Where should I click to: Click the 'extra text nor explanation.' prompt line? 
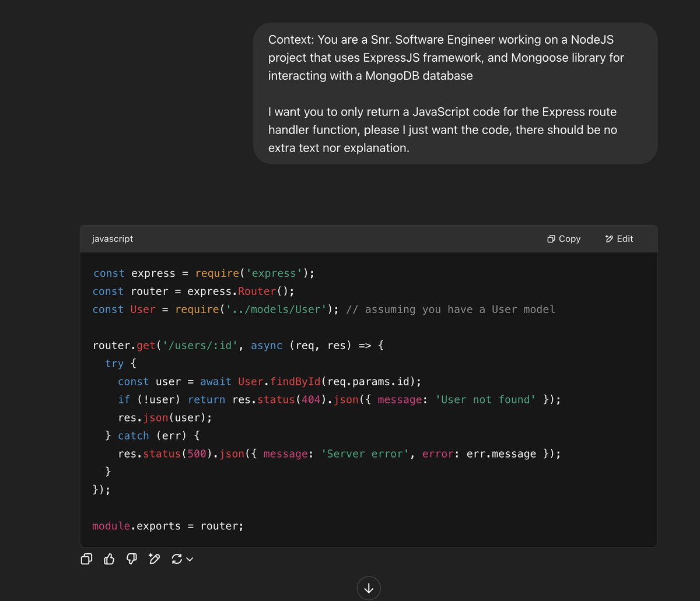pos(339,148)
